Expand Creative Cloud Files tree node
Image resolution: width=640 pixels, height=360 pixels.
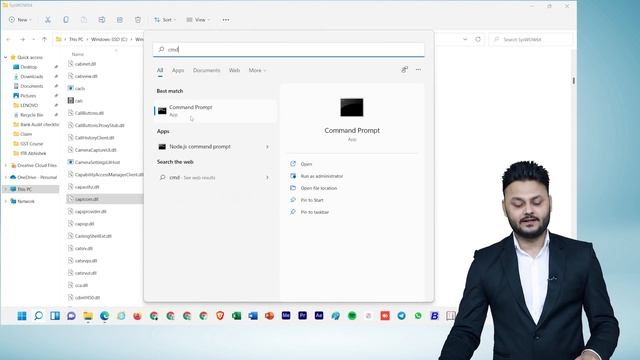pos(6,165)
